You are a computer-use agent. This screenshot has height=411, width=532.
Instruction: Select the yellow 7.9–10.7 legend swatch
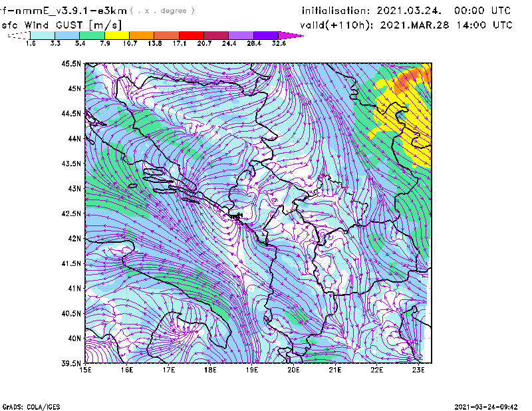pos(117,35)
